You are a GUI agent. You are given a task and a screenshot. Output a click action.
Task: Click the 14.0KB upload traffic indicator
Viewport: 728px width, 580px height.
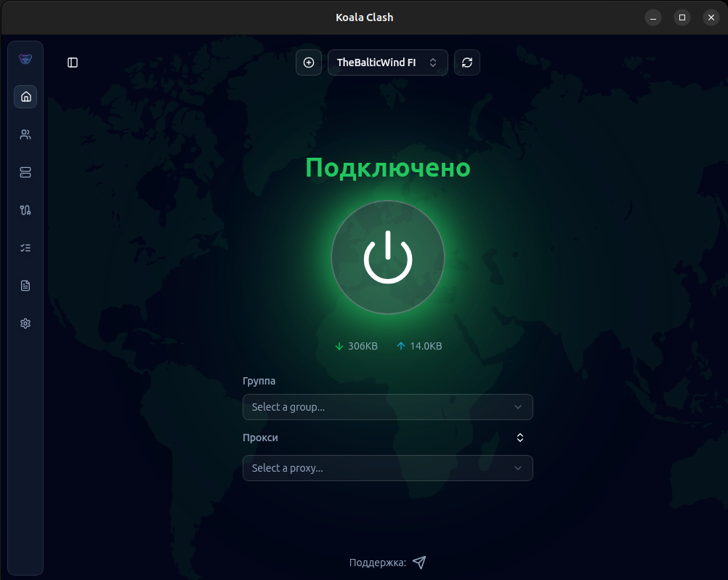[419, 346]
